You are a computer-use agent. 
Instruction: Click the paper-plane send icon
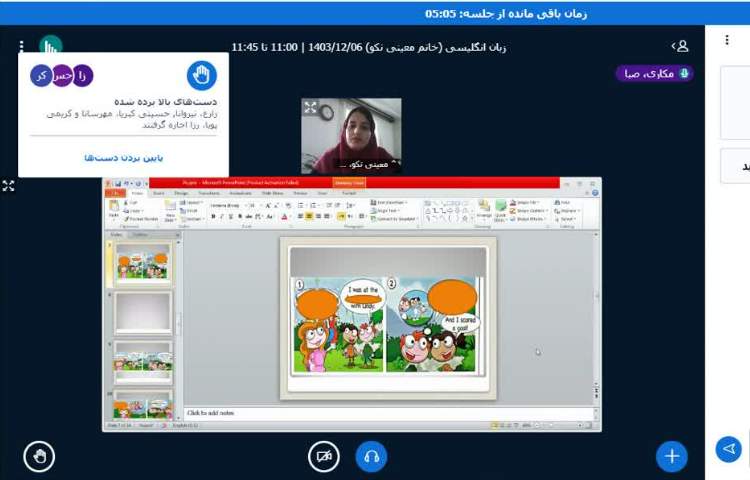tap(729, 449)
